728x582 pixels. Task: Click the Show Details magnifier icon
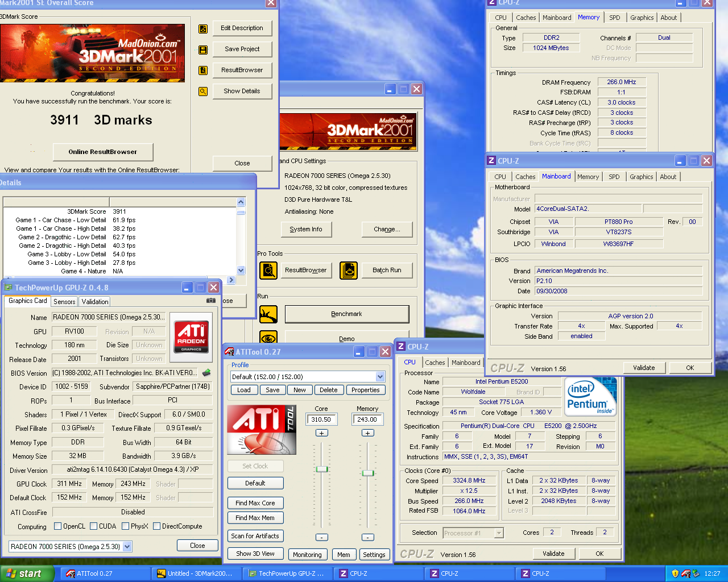pos(203,91)
